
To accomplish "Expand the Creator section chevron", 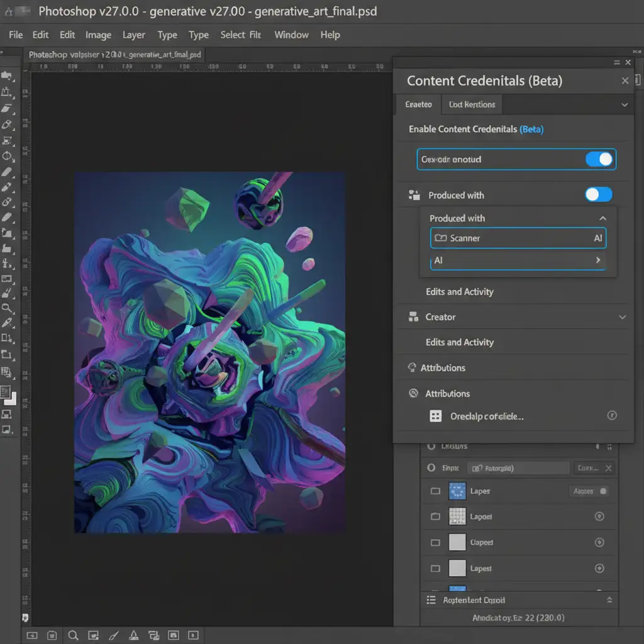I will tap(623, 317).
